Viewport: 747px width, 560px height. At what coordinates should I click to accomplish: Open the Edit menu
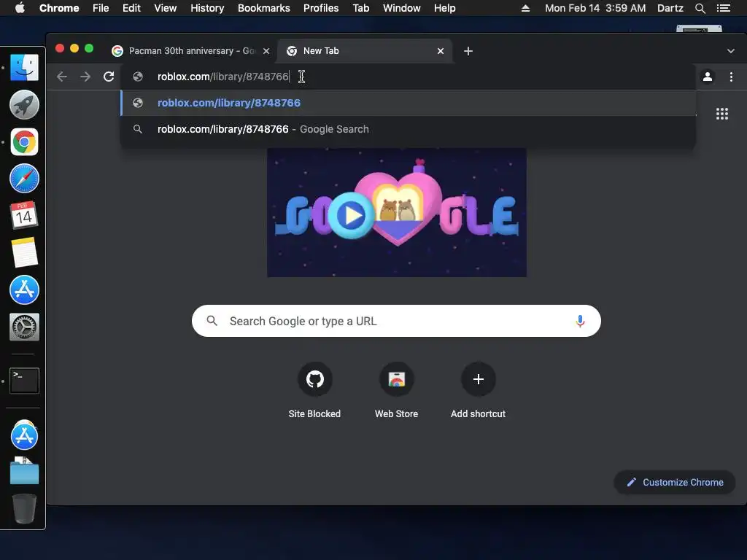click(x=131, y=8)
